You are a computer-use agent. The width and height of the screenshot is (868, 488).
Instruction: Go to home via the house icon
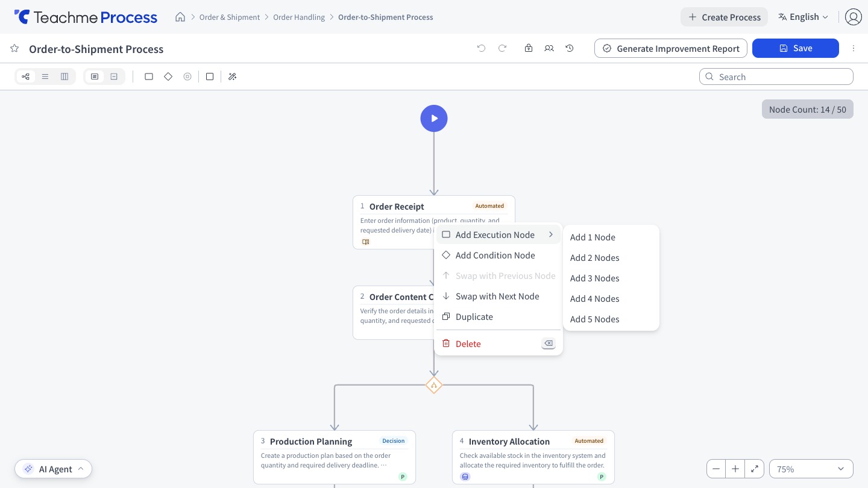coord(180,17)
